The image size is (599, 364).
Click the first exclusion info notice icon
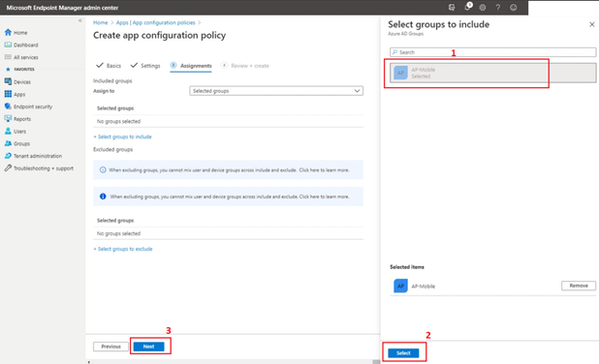coord(103,169)
